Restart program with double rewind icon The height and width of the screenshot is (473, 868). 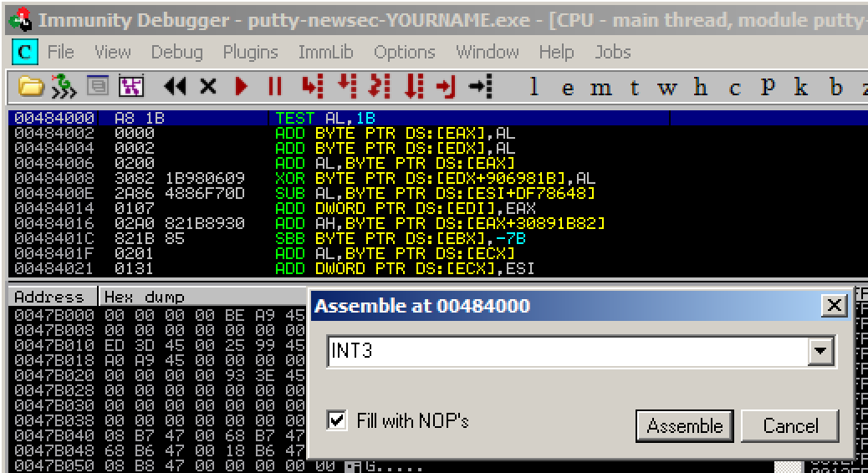[176, 86]
